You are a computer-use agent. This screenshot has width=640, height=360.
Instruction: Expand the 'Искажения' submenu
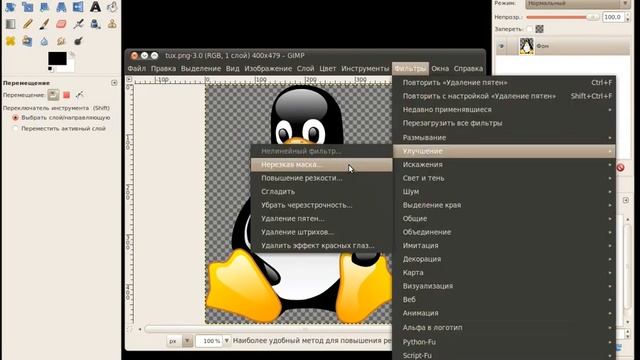tap(504, 164)
